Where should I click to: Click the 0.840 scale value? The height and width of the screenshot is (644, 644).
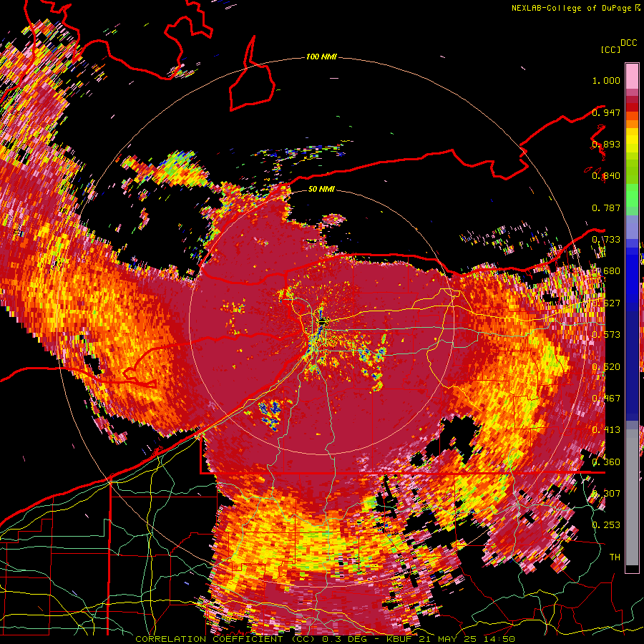[x=606, y=176]
